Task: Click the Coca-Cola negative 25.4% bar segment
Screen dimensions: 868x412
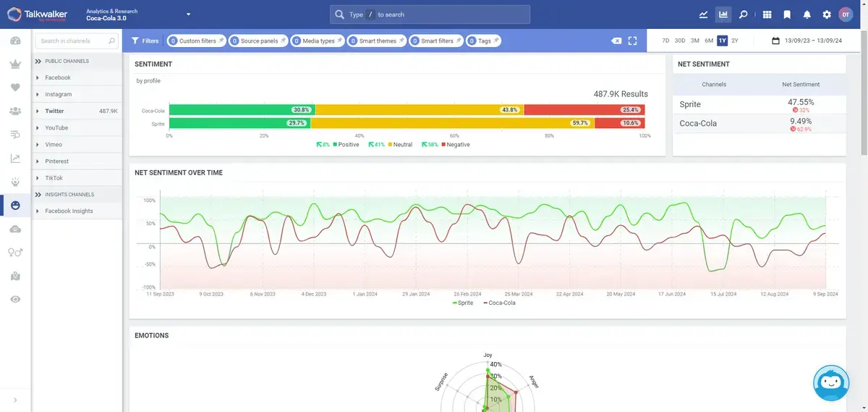Action: point(584,110)
